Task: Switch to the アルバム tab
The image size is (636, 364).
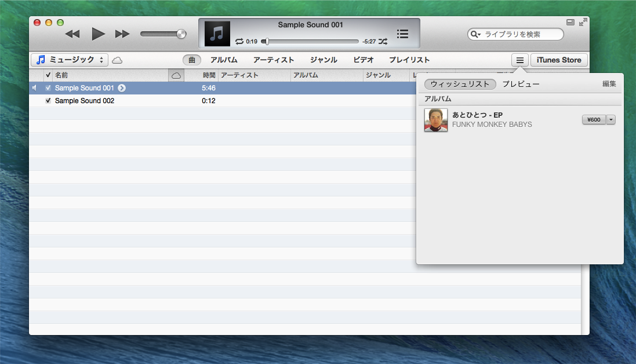Action: (224, 60)
